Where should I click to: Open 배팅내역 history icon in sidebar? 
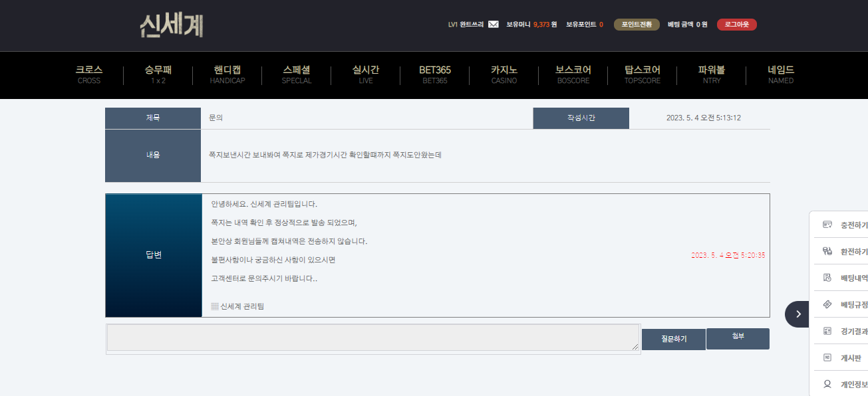[827, 278]
